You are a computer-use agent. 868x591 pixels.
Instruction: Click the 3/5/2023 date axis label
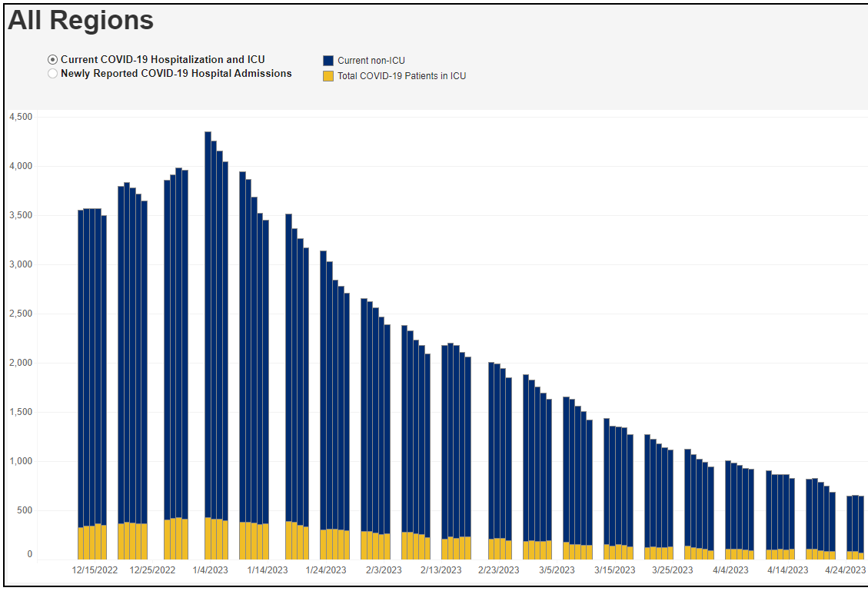pyautogui.click(x=557, y=570)
